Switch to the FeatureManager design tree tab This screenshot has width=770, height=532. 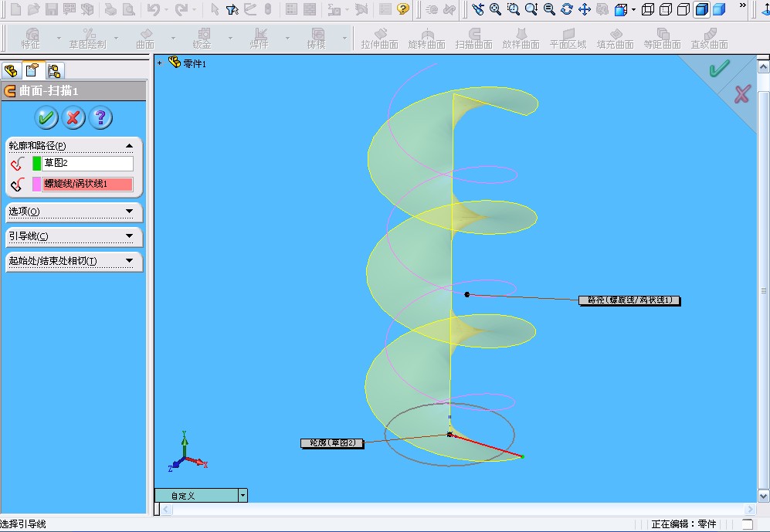[11, 71]
